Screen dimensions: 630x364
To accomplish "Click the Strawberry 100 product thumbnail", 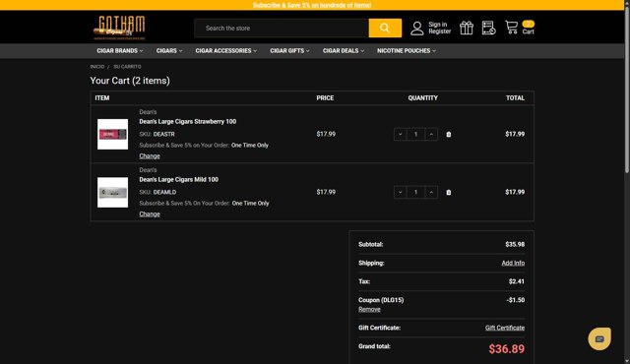I will tap(113, 134).
